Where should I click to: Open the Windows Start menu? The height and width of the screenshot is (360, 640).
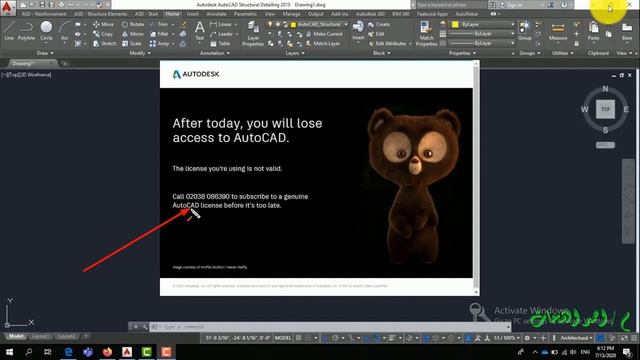click(9, 352)
